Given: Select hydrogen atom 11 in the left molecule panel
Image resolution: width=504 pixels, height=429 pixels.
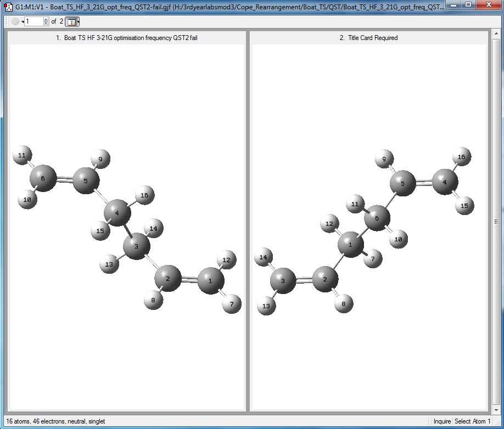Looking at the screenshot, I should tap(22, 155).
